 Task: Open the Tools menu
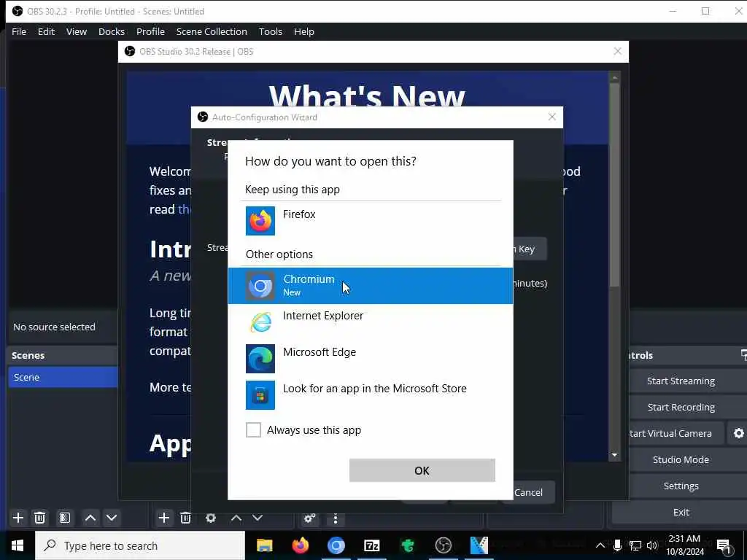click(271, 31)
